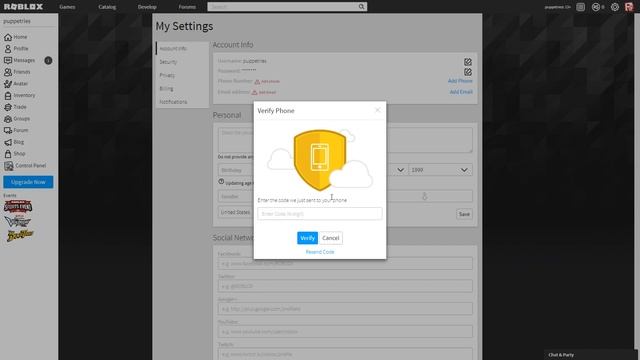The image size is (640, 360).
Task: Focus the Twitter handle field
Action: click(345, 286)
